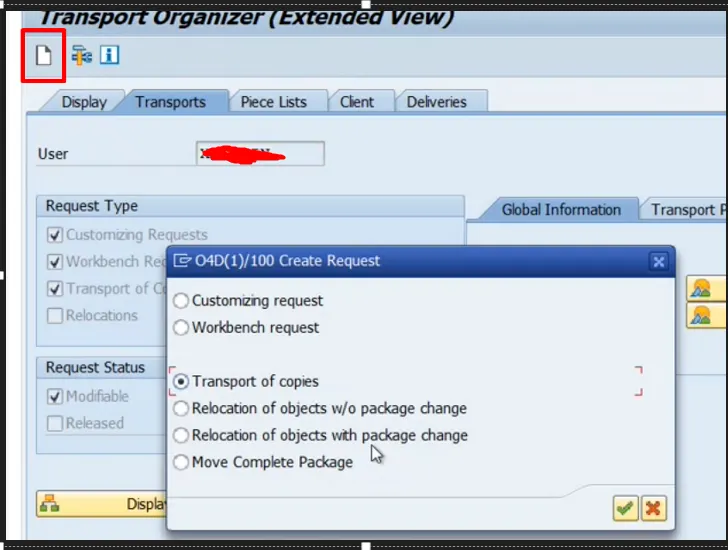This screenshot has width=728, height=550.
Task: Open the Piece Lists tab
Action: [273, 102]
